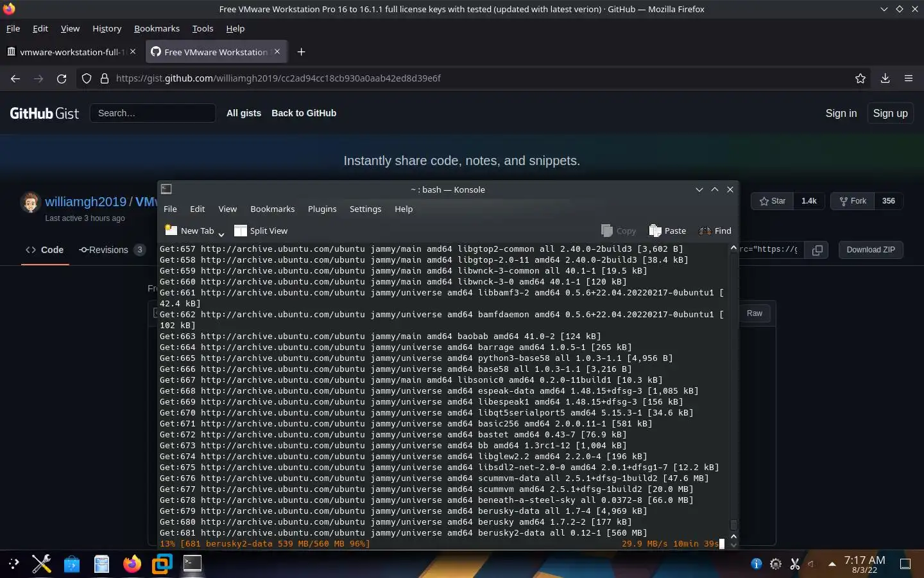924x578 pixels.
Task: Click Download ZIP button
Action: click(871, 250)
